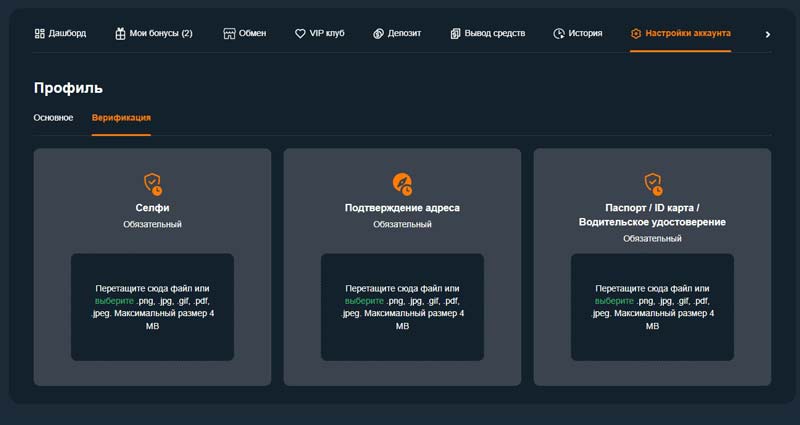
Task: Click the Селфи shield status icon
Action: 152,184
